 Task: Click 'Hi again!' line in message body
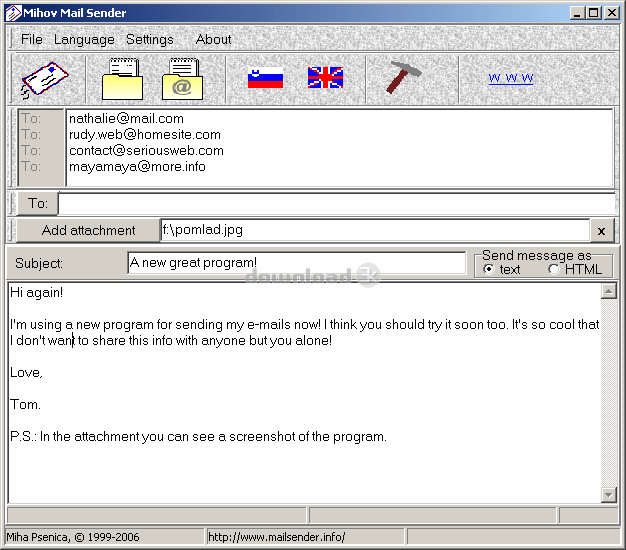tap(36, 293)
